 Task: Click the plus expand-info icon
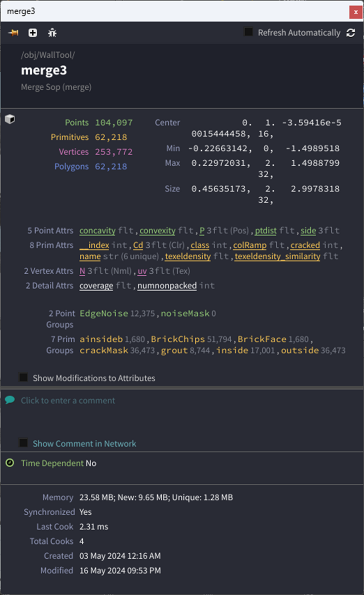coord(33,33)
